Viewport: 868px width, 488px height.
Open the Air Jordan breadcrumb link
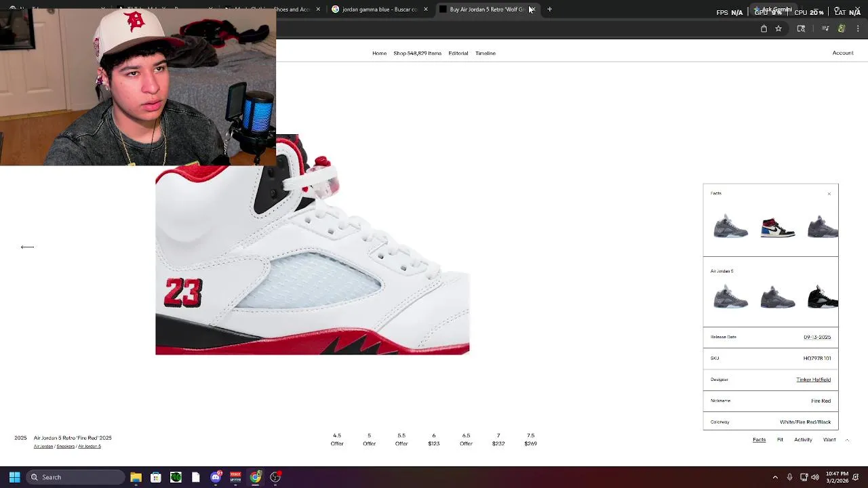point(43,447)
